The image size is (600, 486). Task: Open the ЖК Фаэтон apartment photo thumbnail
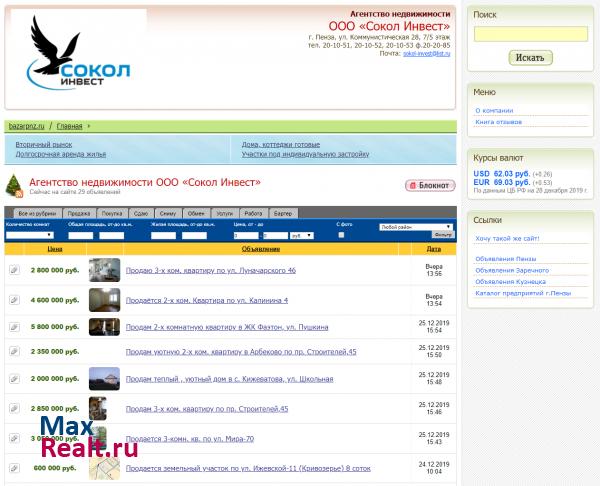coord(104,327)
